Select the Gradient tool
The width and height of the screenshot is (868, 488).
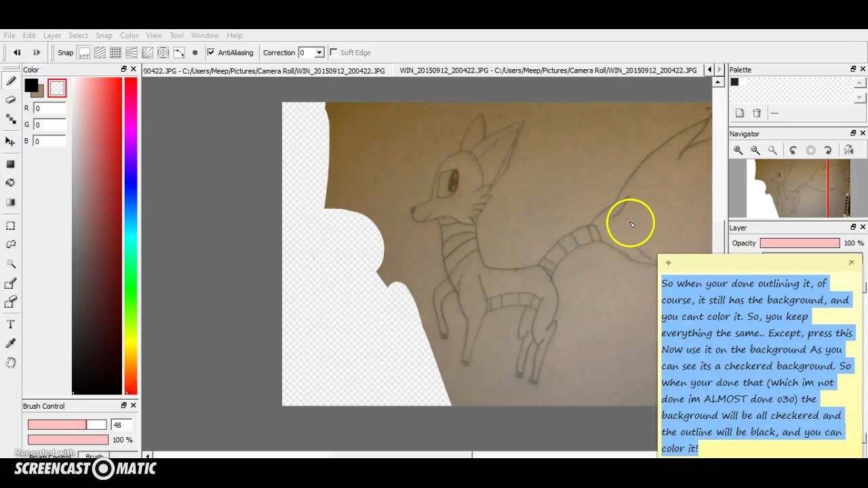pos(11,202)
